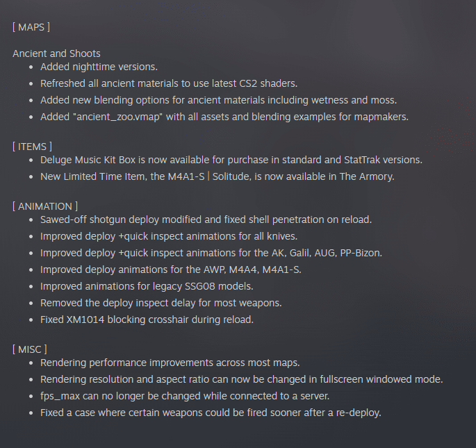Click the "ancient_zoo.vmap" text
Viewport: 476px width, 448px height.
pos(115,117)
